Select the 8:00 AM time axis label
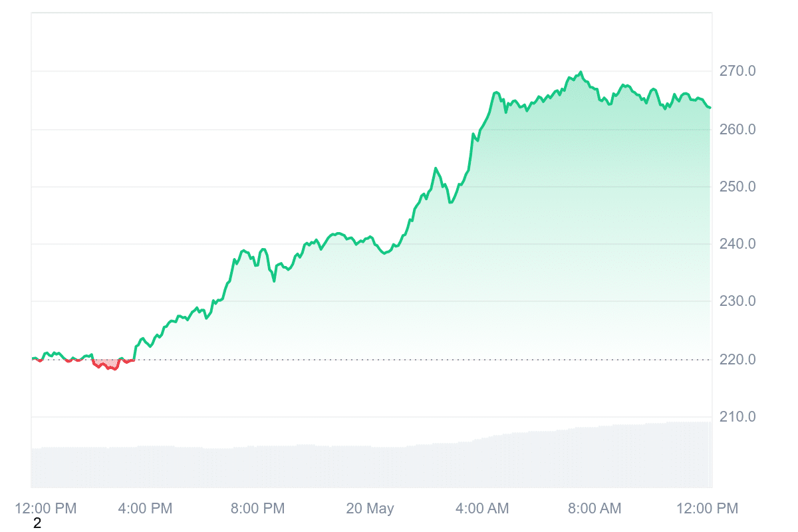798x532 pixels. (595, 509)
